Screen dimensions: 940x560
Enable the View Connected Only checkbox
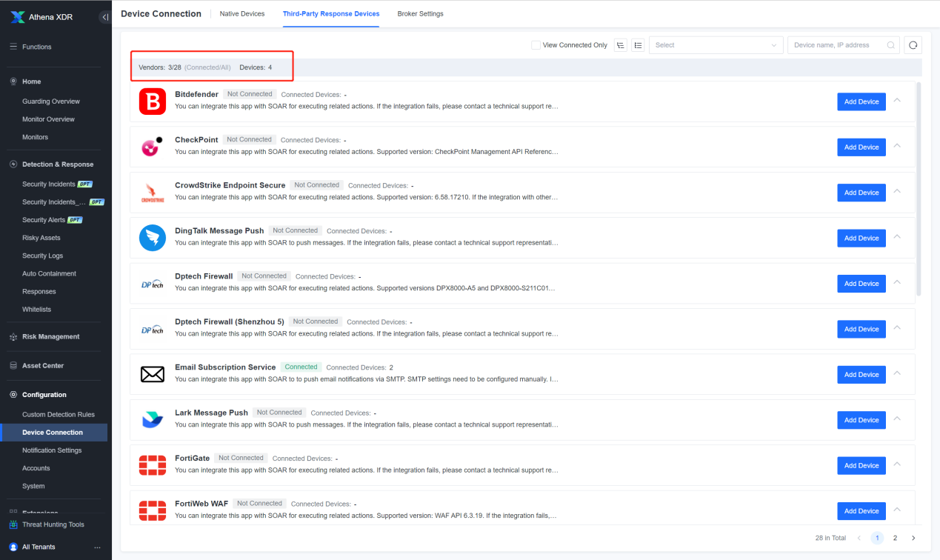[536, 45]
